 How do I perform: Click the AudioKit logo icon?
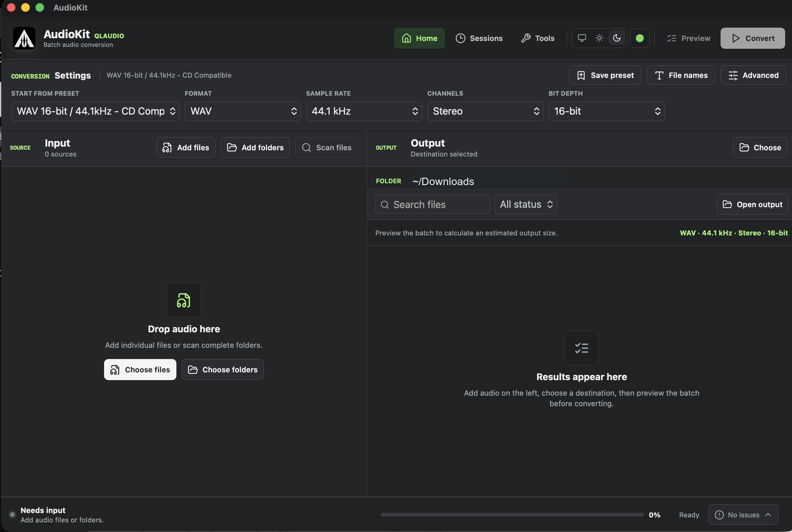[x=24, y=38]
